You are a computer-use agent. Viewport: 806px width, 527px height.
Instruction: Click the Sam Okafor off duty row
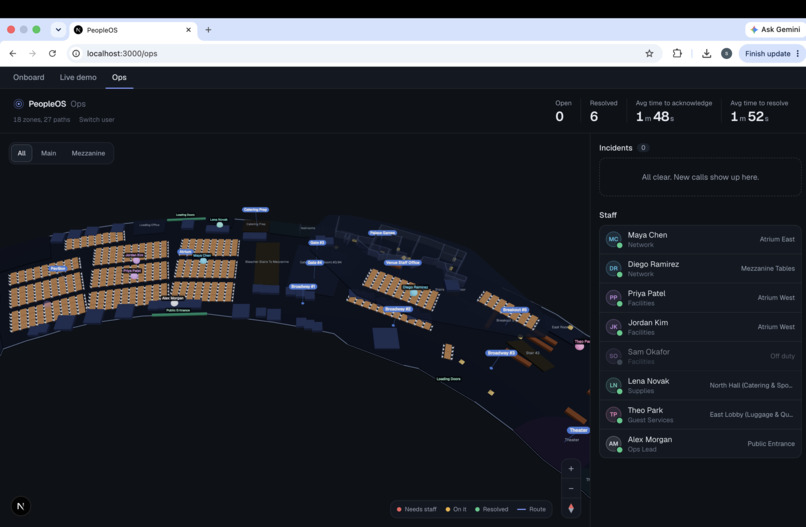click(x=700, y=356)
